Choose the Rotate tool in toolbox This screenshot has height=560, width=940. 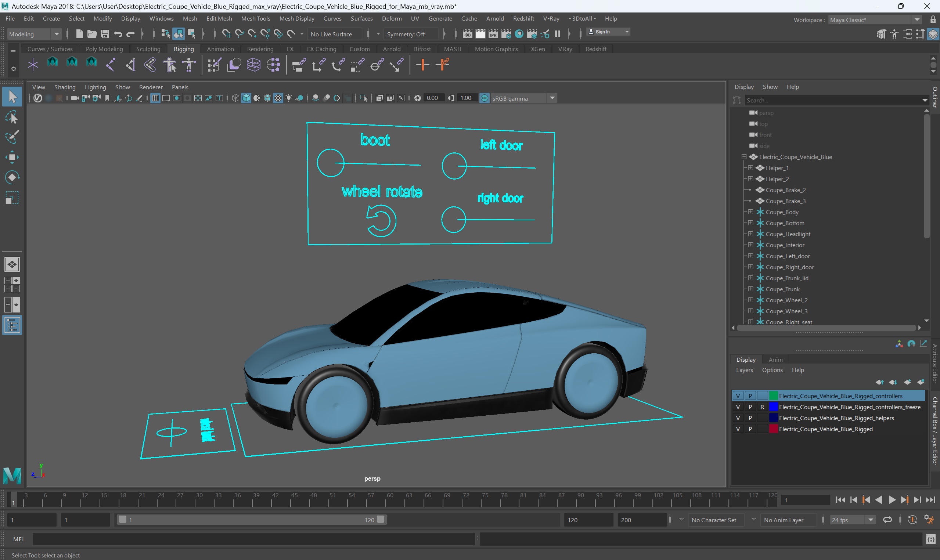pyautogui.click(x=12, y=177)
